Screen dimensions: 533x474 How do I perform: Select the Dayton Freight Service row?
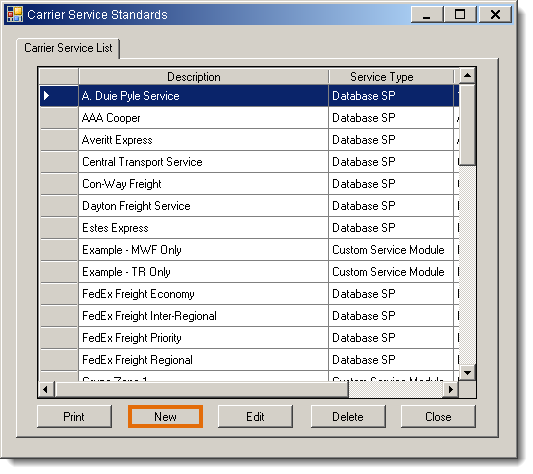pos(249,206)
